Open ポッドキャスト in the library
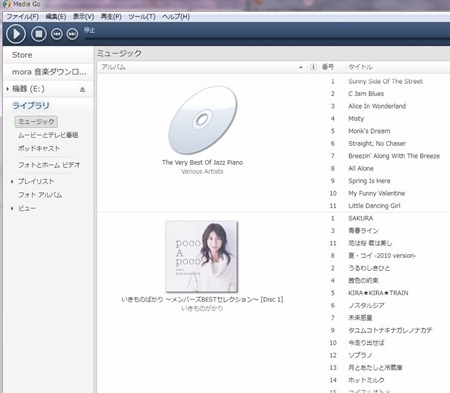This screenshot has height=393, width=450. (x=39, y=148)
